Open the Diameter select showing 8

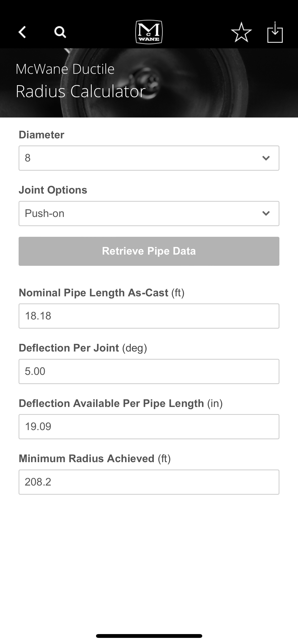pos(149,158)
